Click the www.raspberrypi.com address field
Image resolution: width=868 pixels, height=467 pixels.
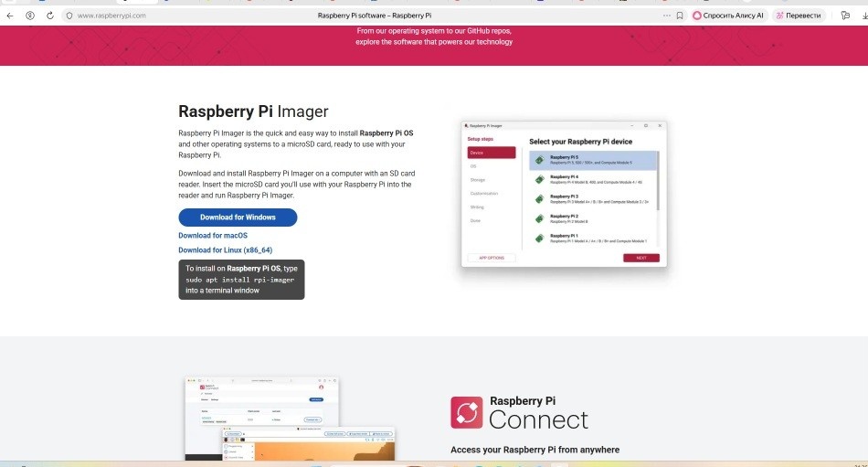111,16
